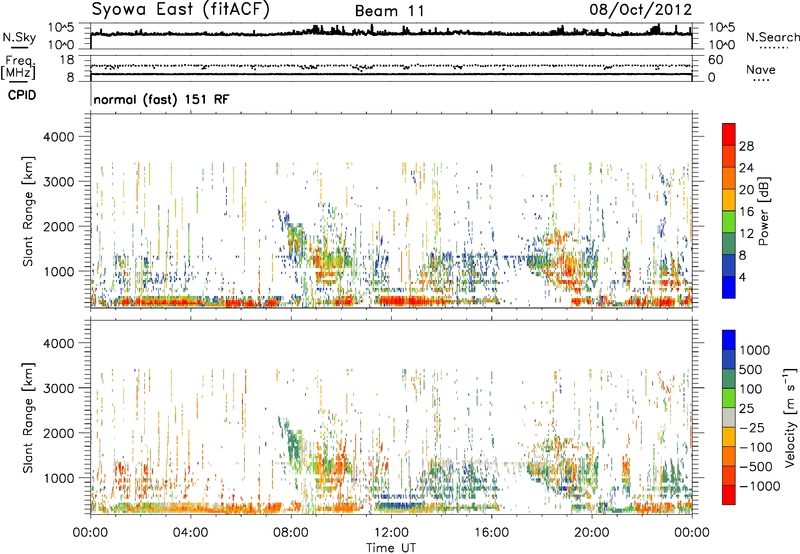The height and width of the screenshot is (554, 800).
Task: Pick the yellow-orange 16-20 dB power swatch
Action: 729,200
